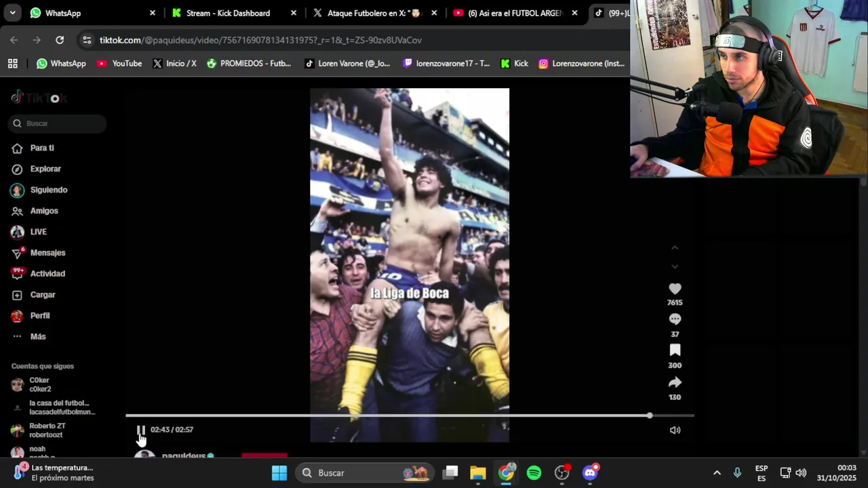Open the Explorar section
868x488 pixels.
tap(45, 169)
